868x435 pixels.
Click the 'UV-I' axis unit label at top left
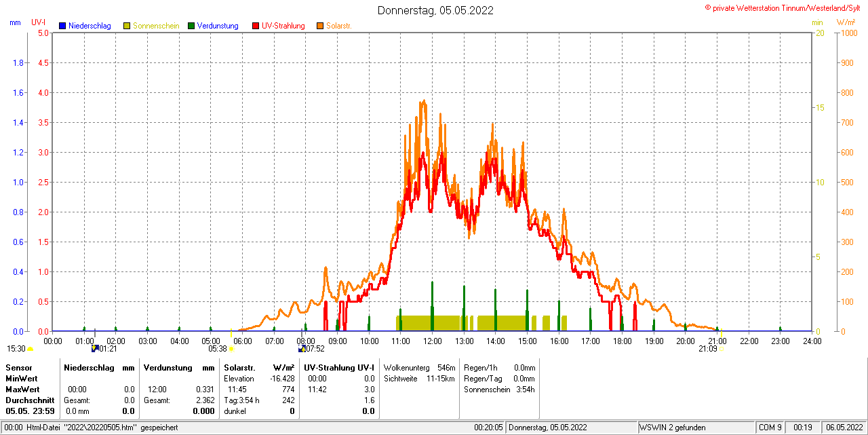point(39,22)
